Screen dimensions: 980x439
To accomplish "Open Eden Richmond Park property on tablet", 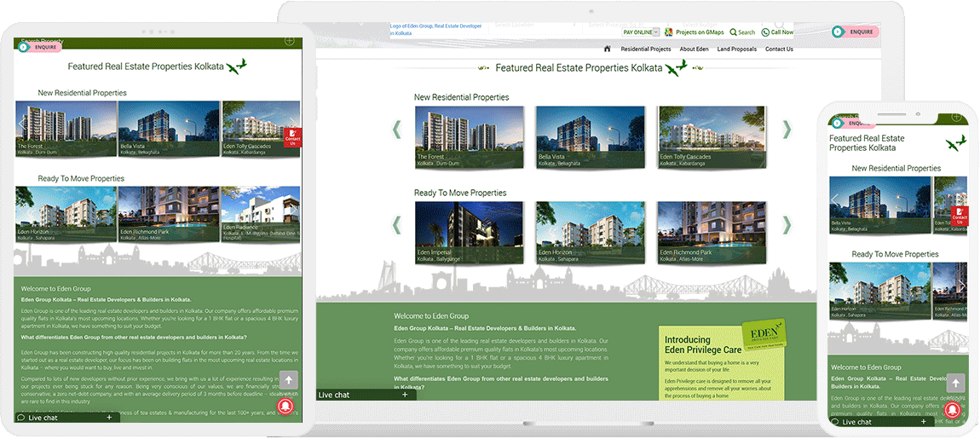I will click(x=169, y=215).
